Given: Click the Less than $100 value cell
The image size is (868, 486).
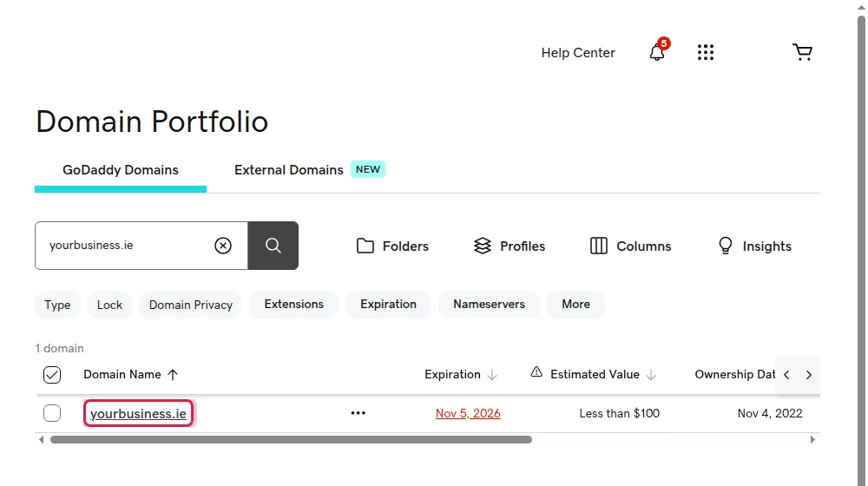Looking at the screenshot, I should [620, 413].
